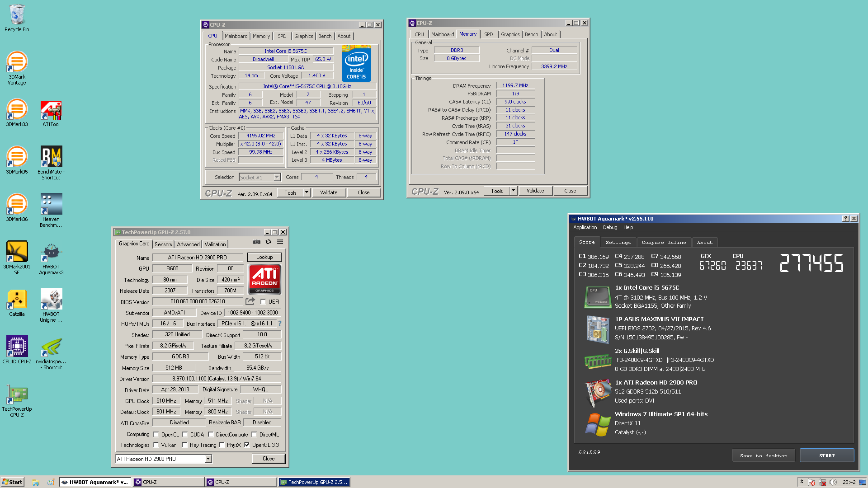868x488 pixels.
Task: Open 3DMark2001 SE desktop icon
Action: click(x=17, y=258)
